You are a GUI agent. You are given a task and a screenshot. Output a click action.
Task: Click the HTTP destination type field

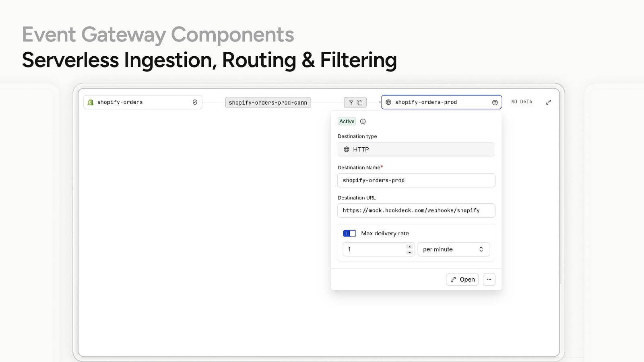[x=416, y=149]
